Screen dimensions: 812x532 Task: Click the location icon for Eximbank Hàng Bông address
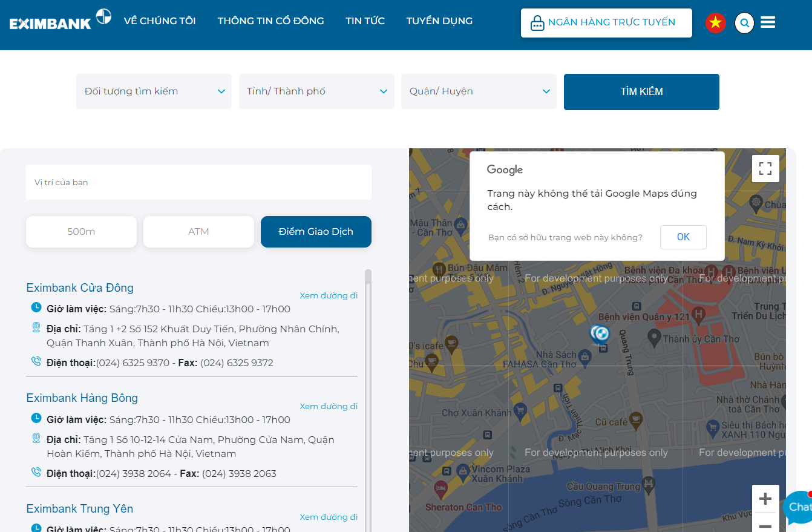coord(36,438)
